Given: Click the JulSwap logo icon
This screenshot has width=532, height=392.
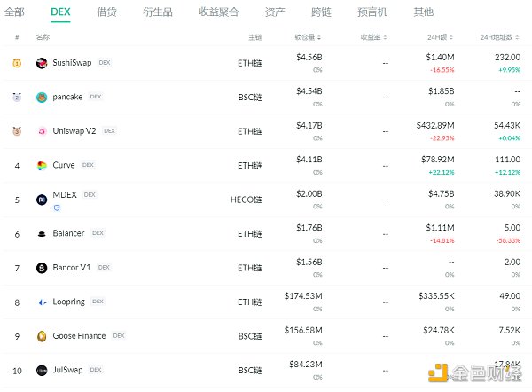Looking at the screenshot, I should [42, 371].
